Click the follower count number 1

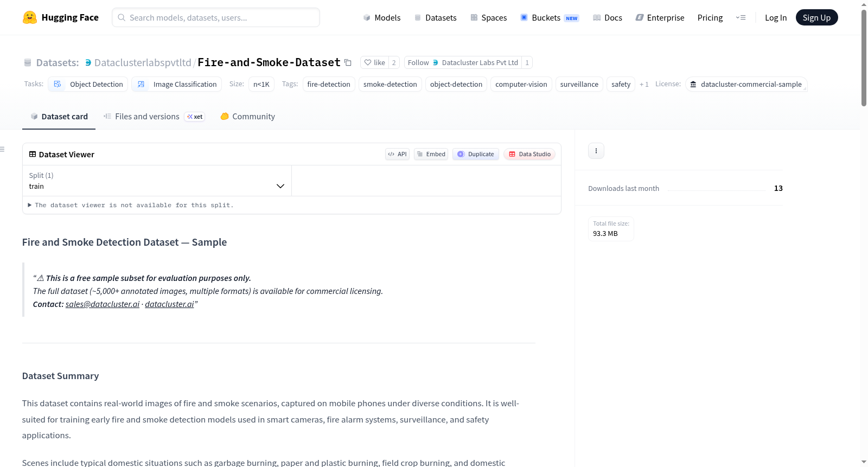(527, 62)
